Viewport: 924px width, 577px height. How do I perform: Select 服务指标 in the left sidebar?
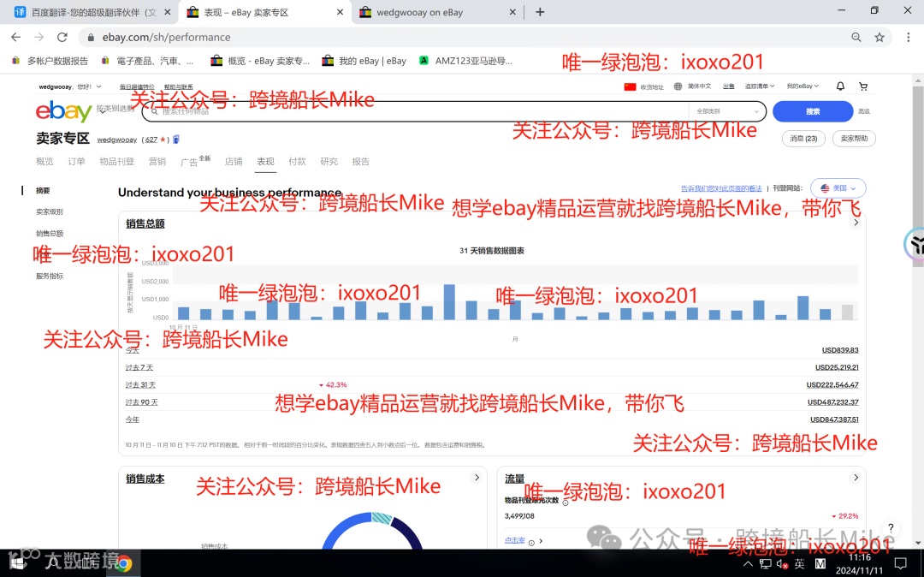[x=50, y=276]
